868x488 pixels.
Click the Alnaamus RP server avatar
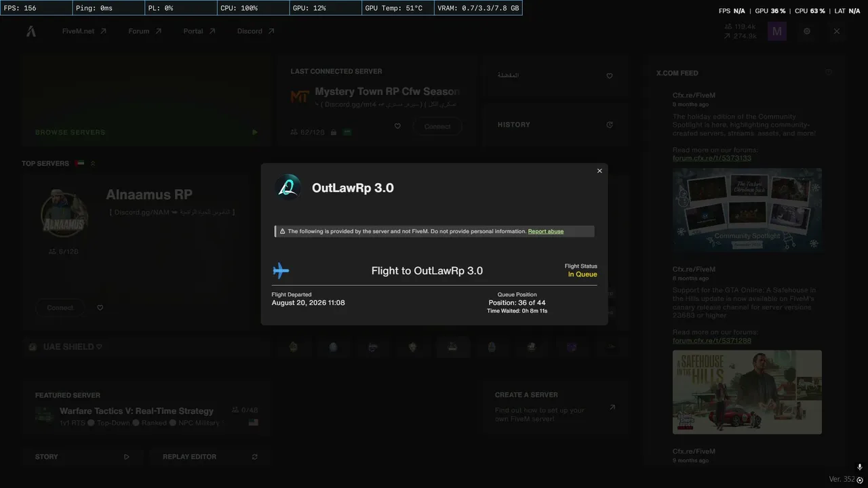64,211
